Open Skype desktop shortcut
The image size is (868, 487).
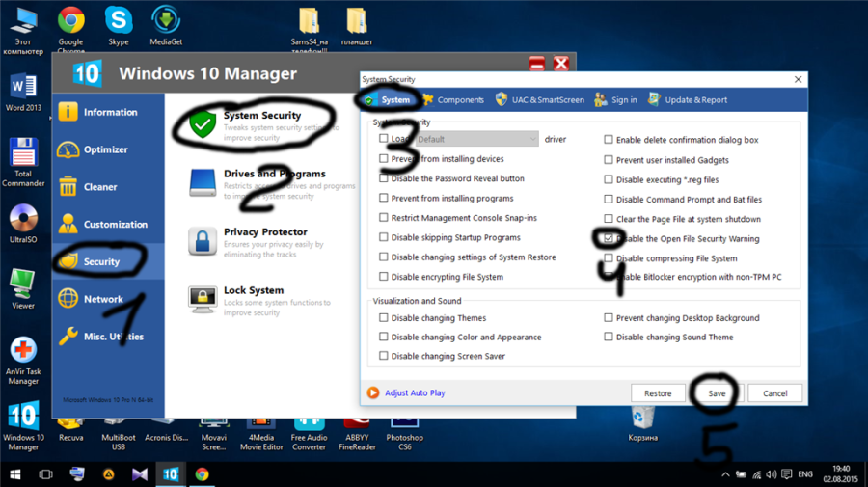[119, 26]
